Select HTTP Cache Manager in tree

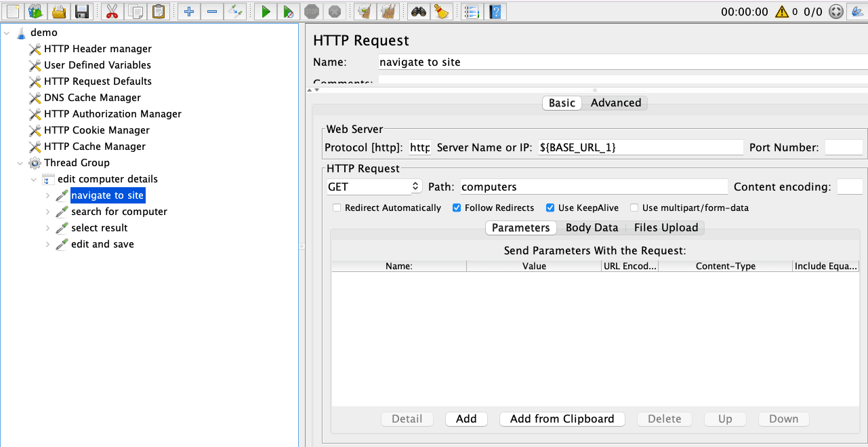click(x=95, y=147)
